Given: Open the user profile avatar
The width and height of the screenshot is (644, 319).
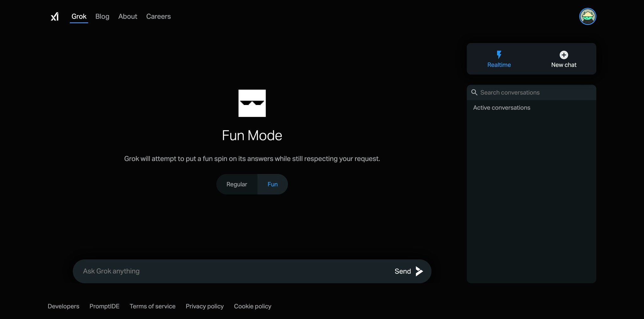Looking at the screenshot, I should coord(587,16).
